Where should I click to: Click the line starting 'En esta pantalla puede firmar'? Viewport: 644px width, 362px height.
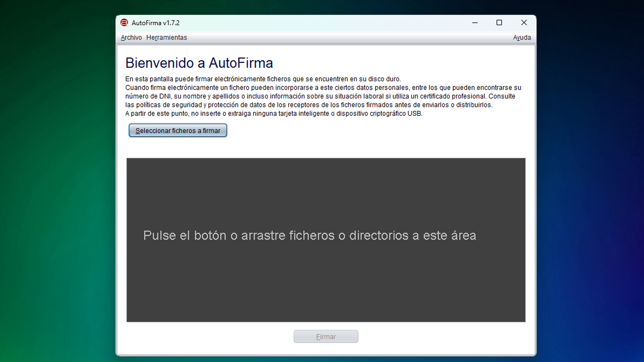tap(263, 79)
